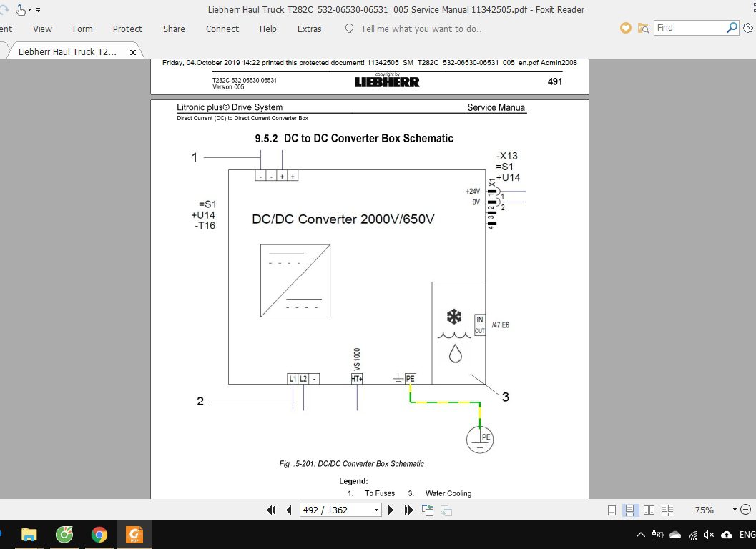
Task: Click inside the Find search field
Action: (x=689, y=27)
